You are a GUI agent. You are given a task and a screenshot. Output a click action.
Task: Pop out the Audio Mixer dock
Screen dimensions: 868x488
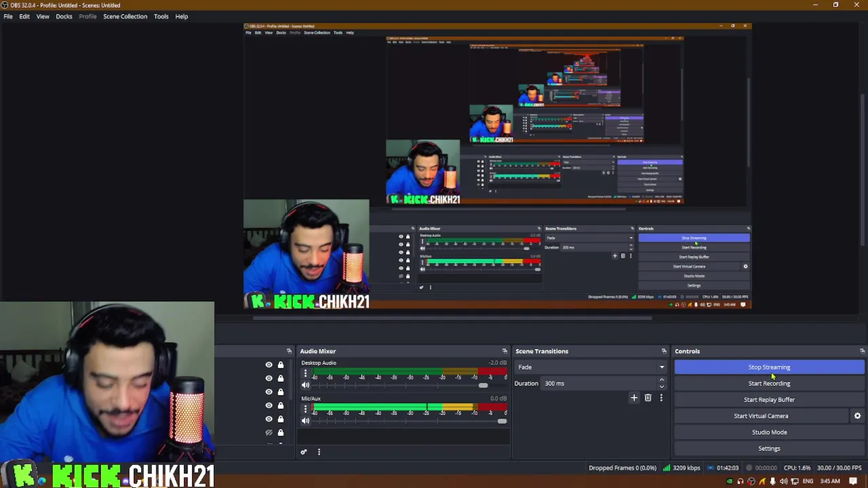(505, 351)
